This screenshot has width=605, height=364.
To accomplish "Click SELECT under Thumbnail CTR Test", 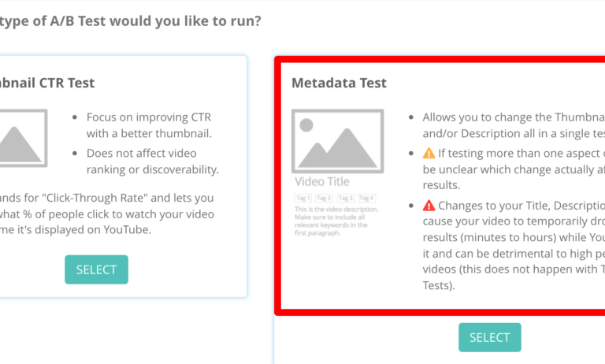I will click(x=96, y=269).
